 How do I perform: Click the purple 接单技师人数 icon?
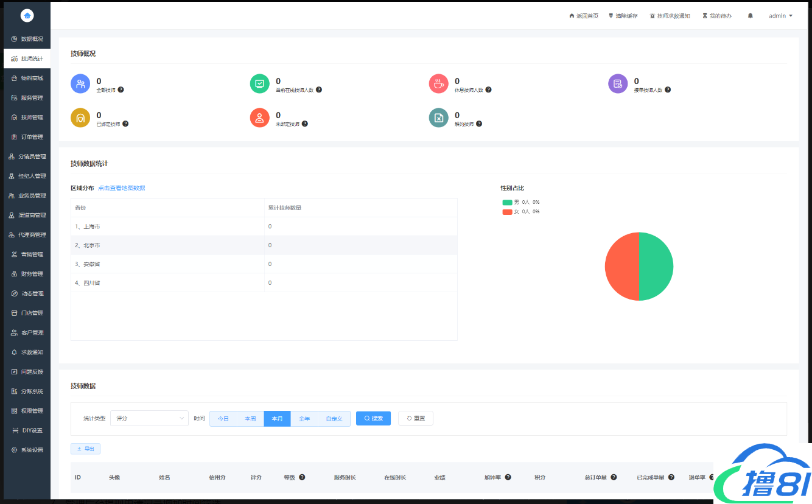pos(617,84)
